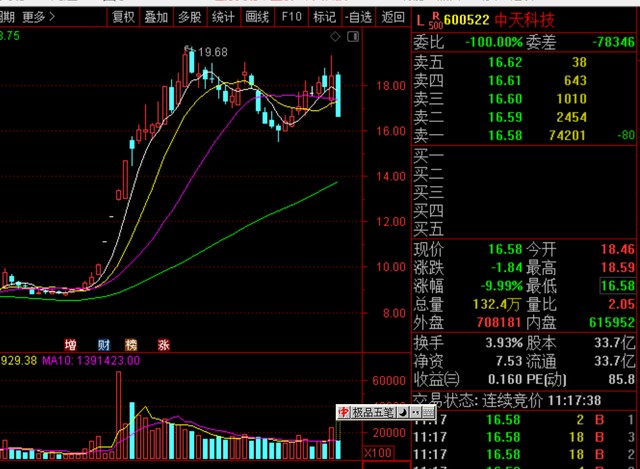Expand the 更多 period options
640x469 pixels.
point(37,16)
